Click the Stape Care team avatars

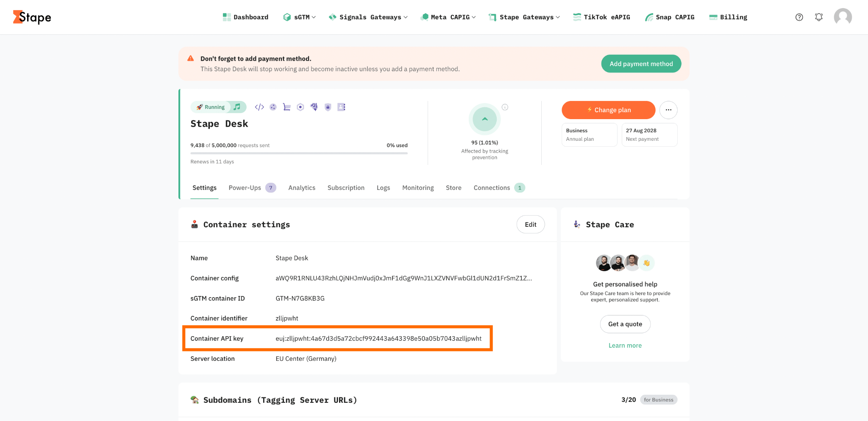coord(625,263)
